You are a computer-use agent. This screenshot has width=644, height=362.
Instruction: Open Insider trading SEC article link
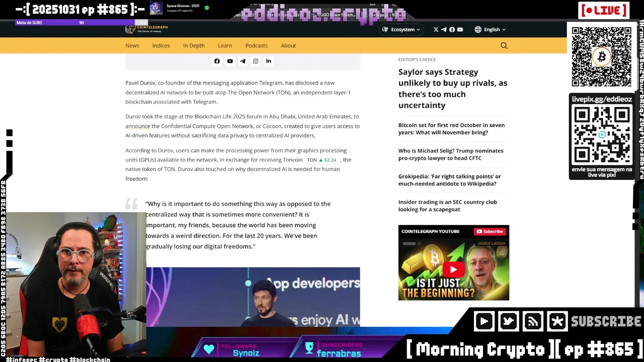coord(448,206)
